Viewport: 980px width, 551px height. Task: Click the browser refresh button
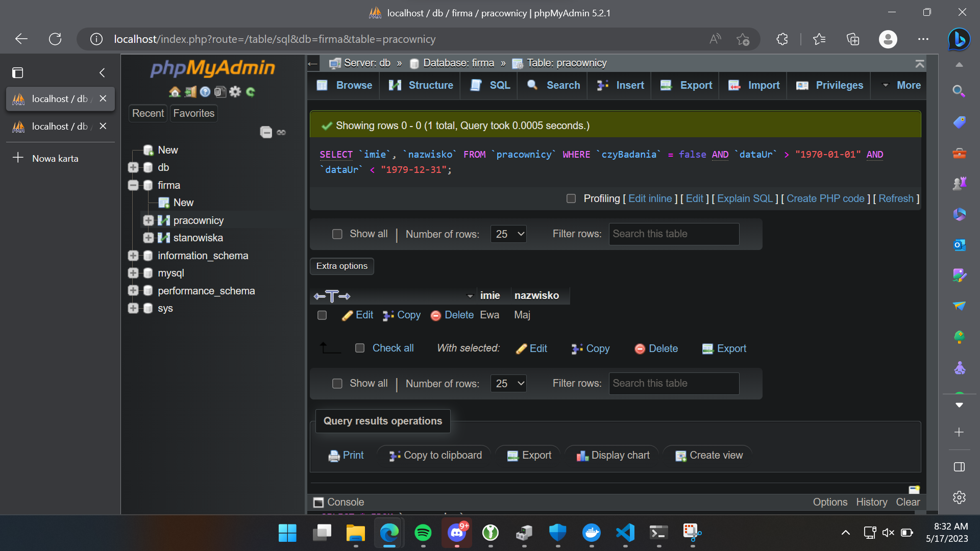(55, 39)
